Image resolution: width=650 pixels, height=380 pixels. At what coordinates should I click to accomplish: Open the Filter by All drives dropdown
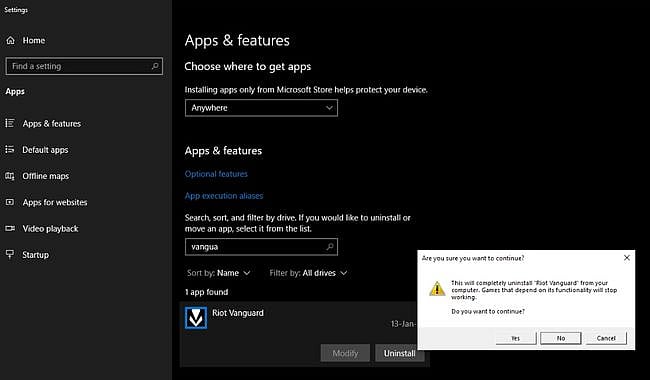(308, 273)
